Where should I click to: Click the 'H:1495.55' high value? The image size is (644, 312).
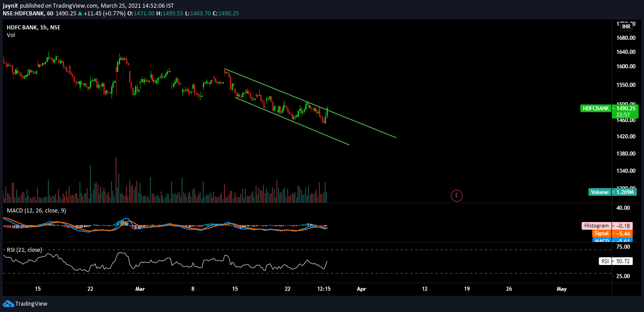tap(170, 14)
